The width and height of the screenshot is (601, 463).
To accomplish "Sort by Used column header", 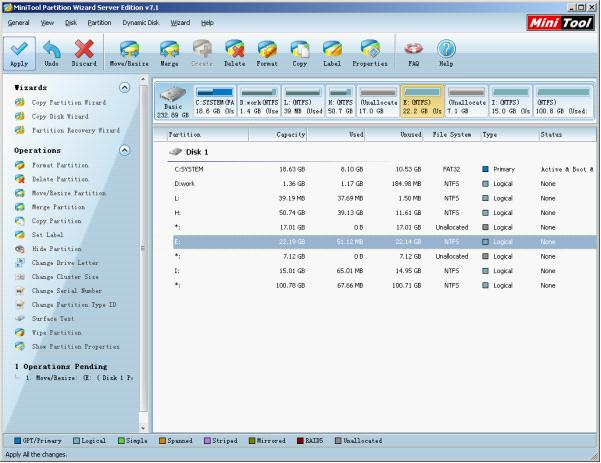I will tap(336, 135).
